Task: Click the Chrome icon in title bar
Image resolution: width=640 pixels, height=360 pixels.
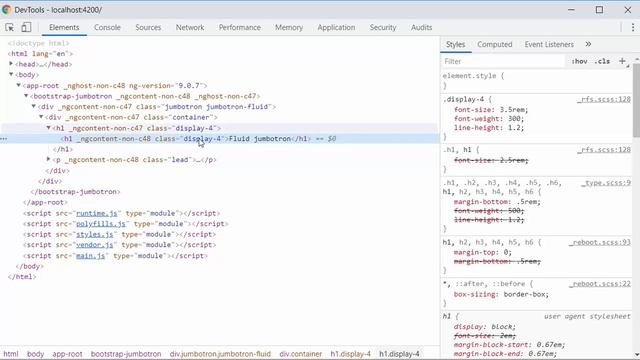Action: (x=7, y=9)
